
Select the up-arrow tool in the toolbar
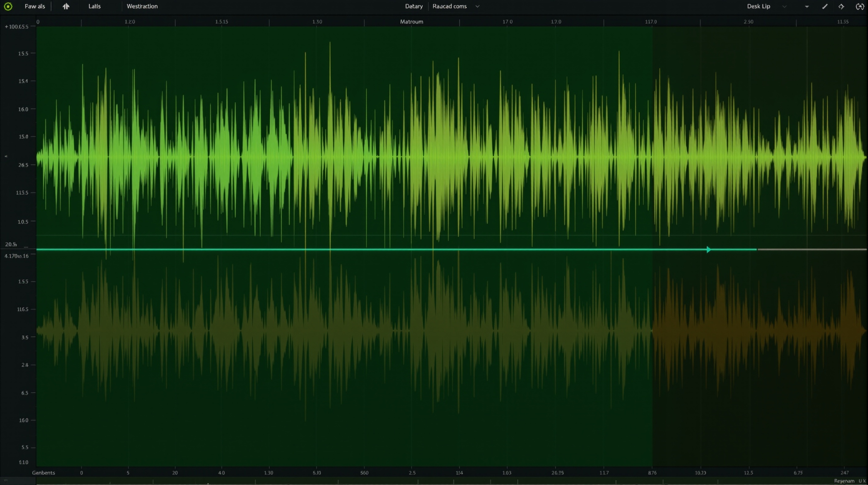point(66,6)
